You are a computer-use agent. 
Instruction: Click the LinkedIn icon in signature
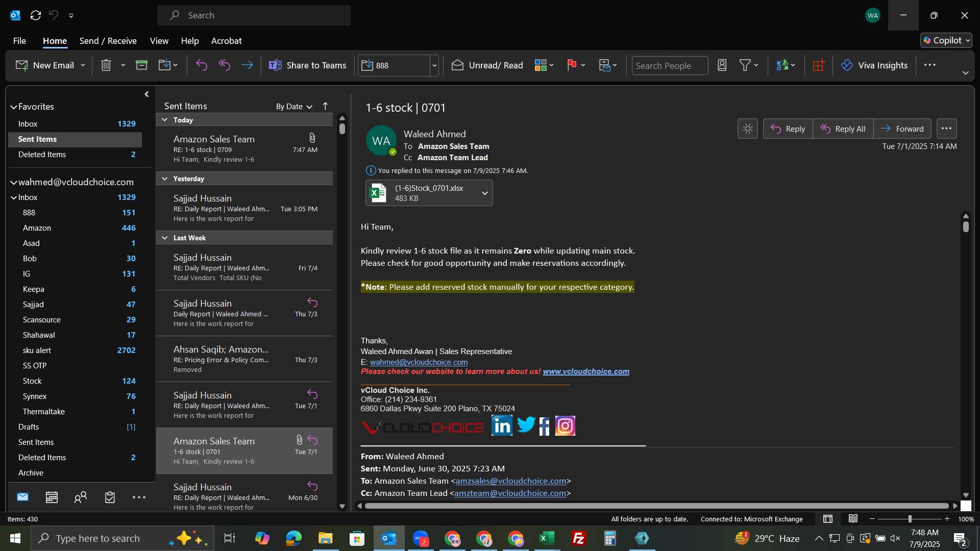(502, 425)
